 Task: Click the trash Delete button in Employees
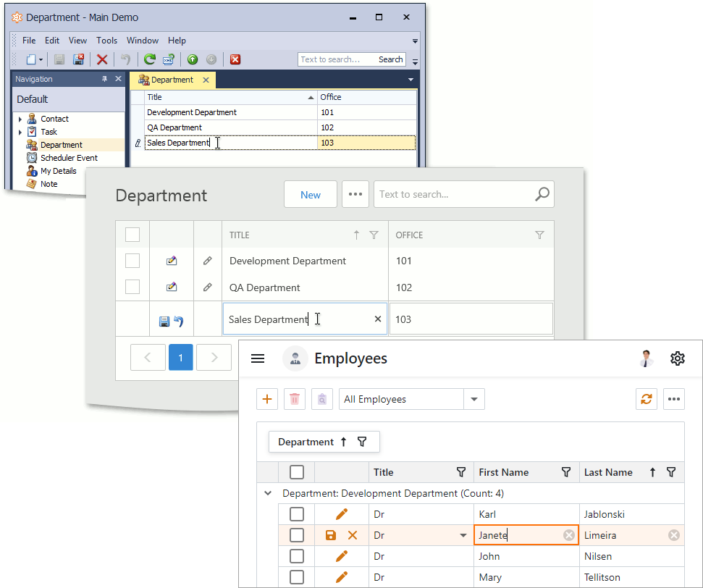pos(295,399)
